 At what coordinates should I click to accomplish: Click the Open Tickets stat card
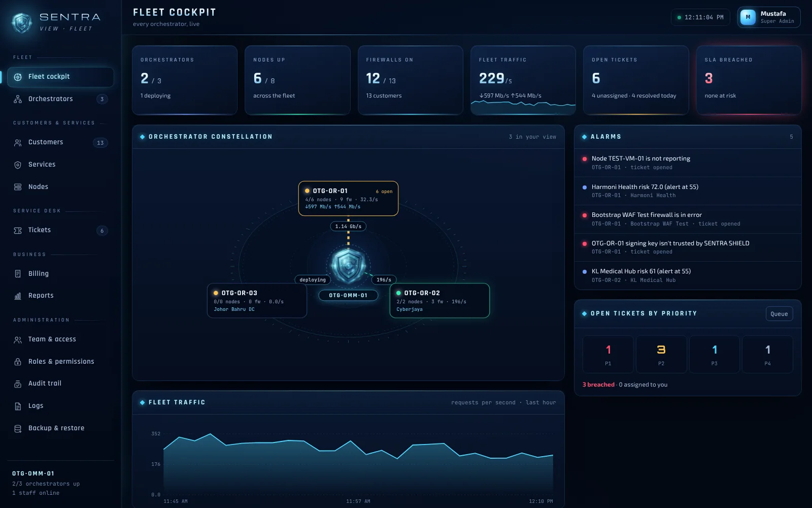(636, 80)
